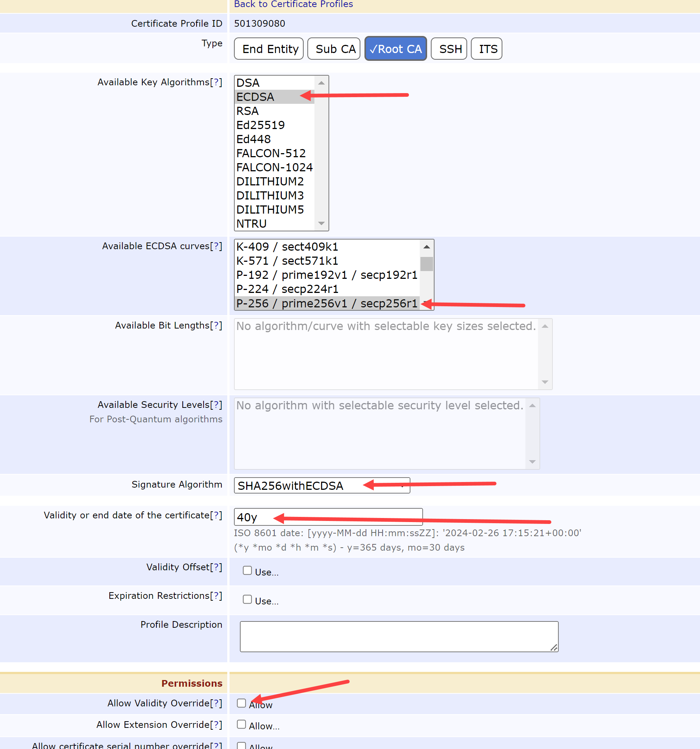The image size is (700, 749).
Task: Pick Ed25519 key algorithm
Action: pyautogui.click(x=260, y=125)
